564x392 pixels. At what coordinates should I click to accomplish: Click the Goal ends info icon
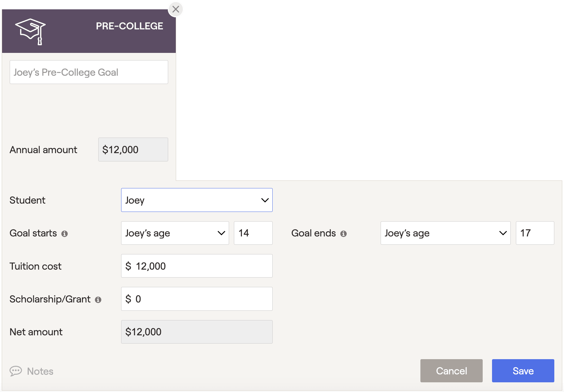coord(343,234)
